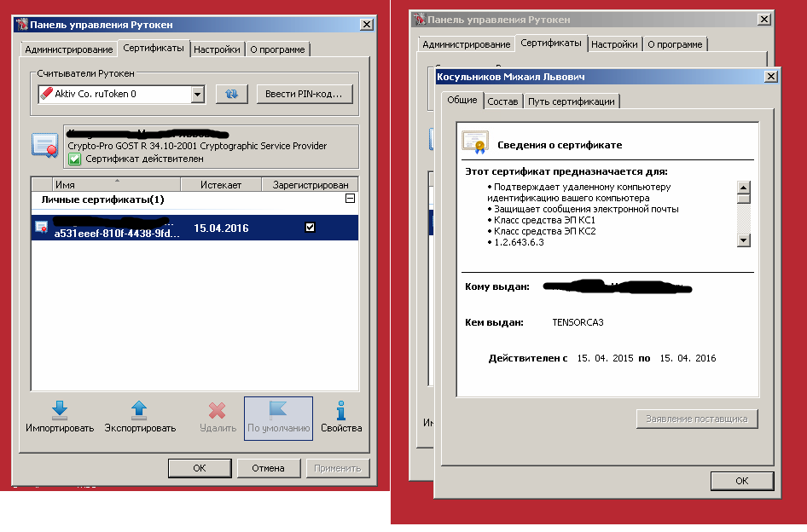Screen dimensions: 807x532
Task: Click the certificate icon in the list row
Action: click(41, 227)
